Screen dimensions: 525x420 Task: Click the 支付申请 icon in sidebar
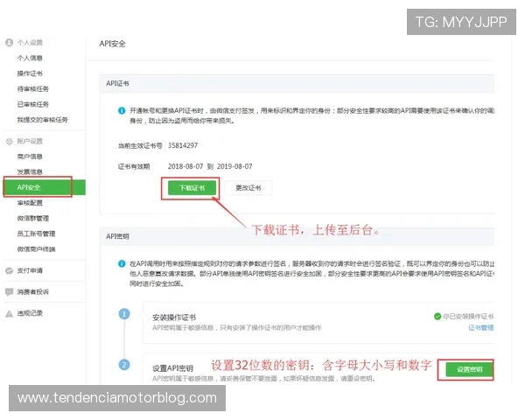click(x=10, y=270)
